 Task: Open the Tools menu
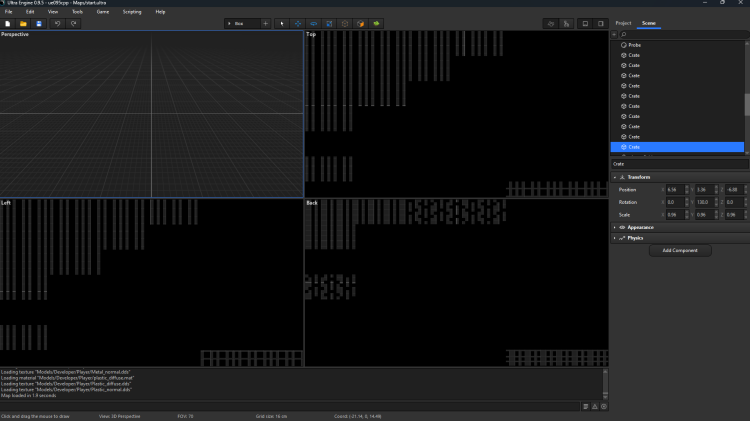click(77, 12)
